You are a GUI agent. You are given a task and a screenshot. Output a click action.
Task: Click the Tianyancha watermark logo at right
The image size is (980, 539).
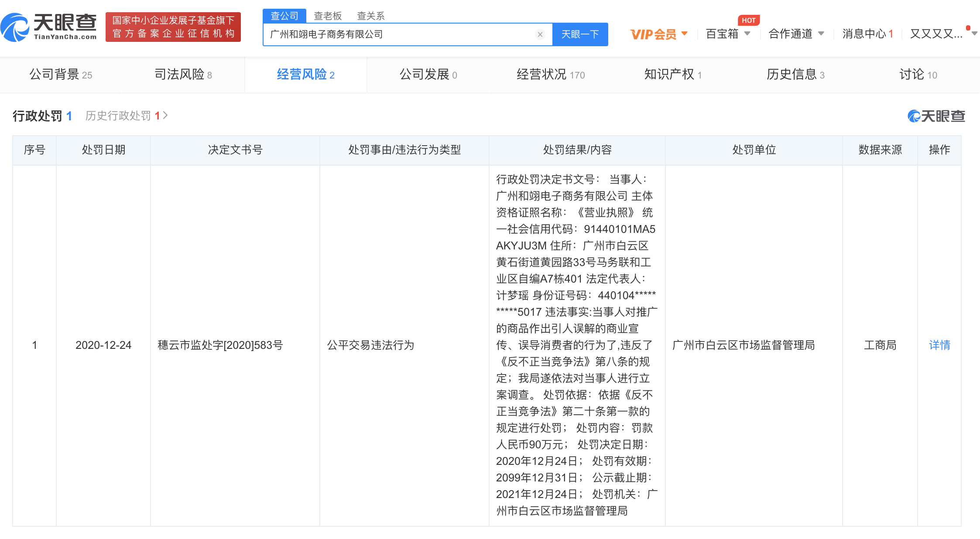pos(936,116)
